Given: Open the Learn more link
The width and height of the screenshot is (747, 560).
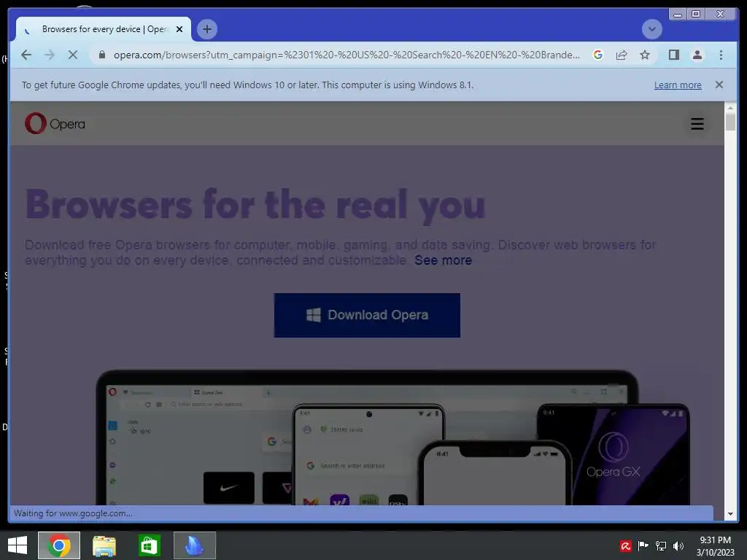Looking at the screenshot, I should pyautogui.click(x=678, y=85).
